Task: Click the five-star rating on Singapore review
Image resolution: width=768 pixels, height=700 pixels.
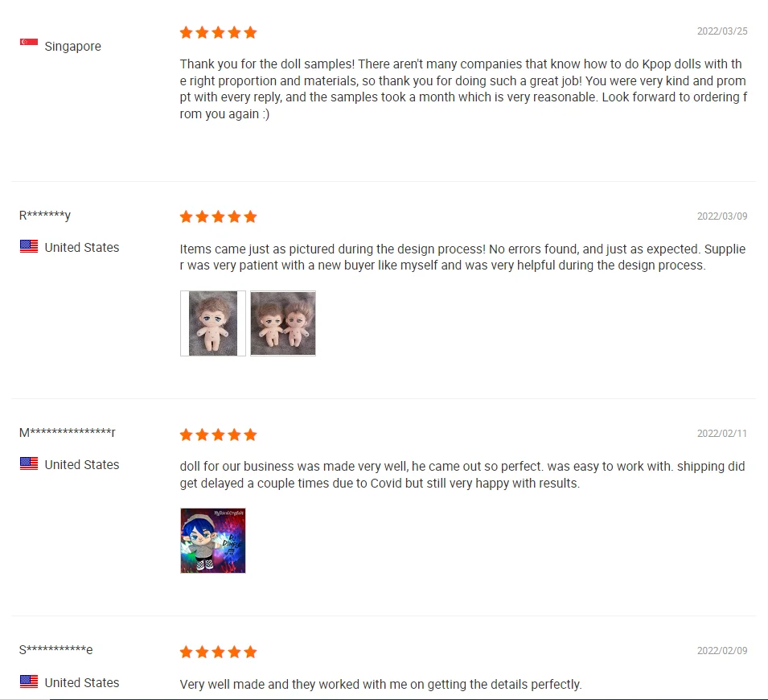Action: tap(218, 32)
